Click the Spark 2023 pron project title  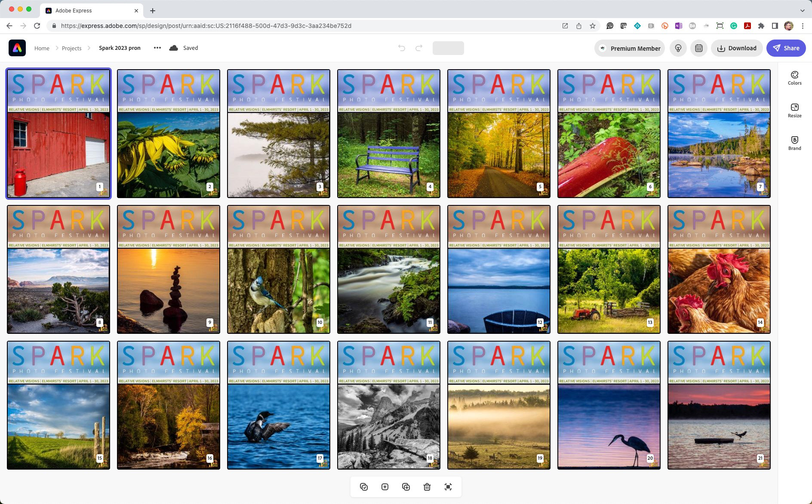120,48
